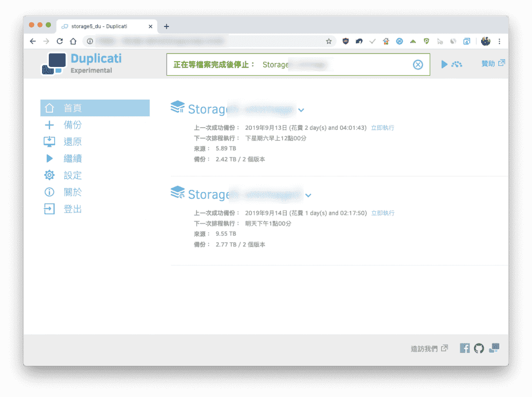532x397 pixels.
Task: Close the storage5_du - Duplicati tab
Action: pos(151,26)
